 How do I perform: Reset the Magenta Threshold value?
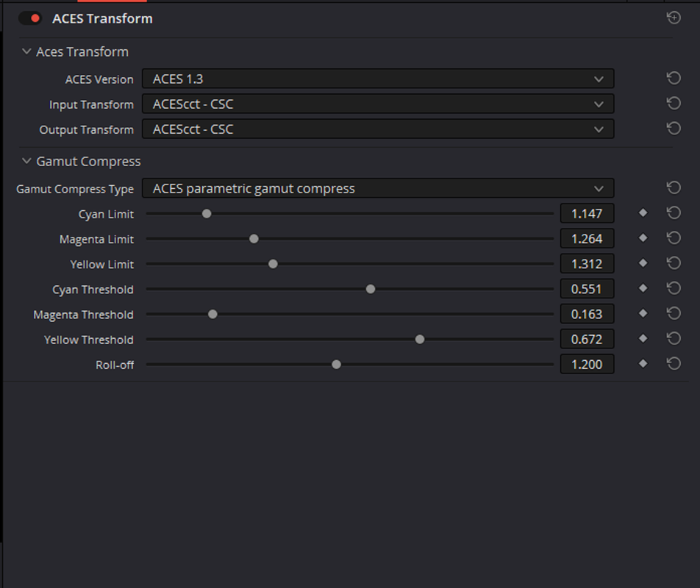[674, 314]
